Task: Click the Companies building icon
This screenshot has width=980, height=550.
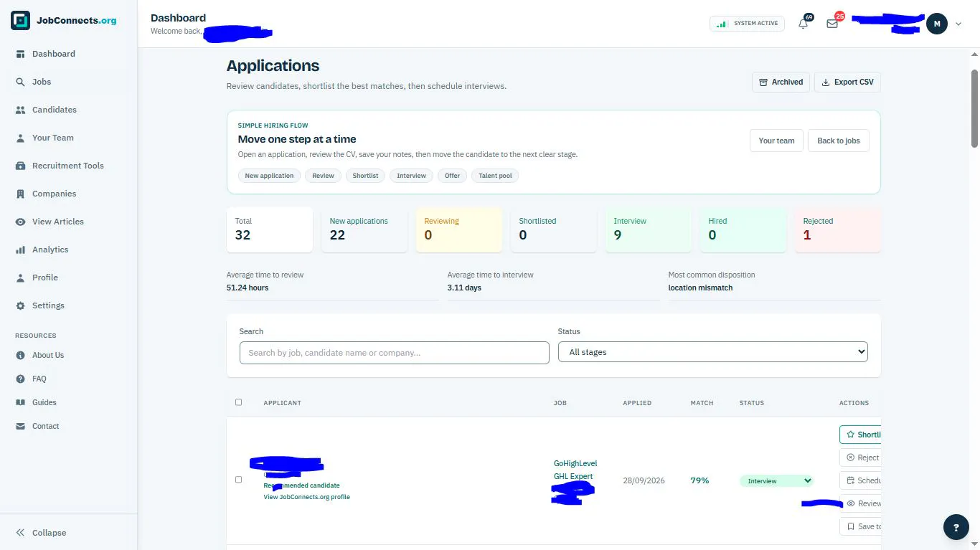Action: 20,194
